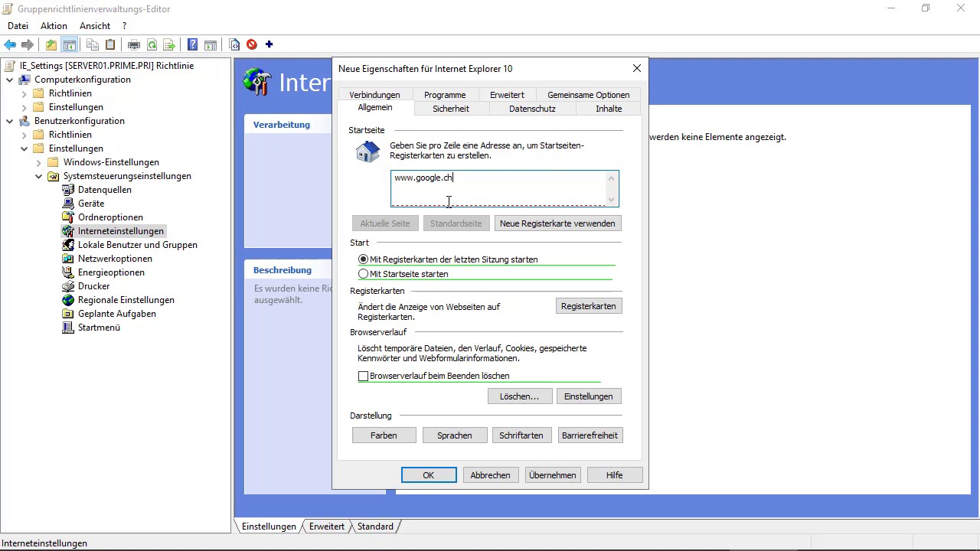Viewport: 980px width, 551px height.
Task: Open the Registerkarten settings button
Action: [588, 306]
